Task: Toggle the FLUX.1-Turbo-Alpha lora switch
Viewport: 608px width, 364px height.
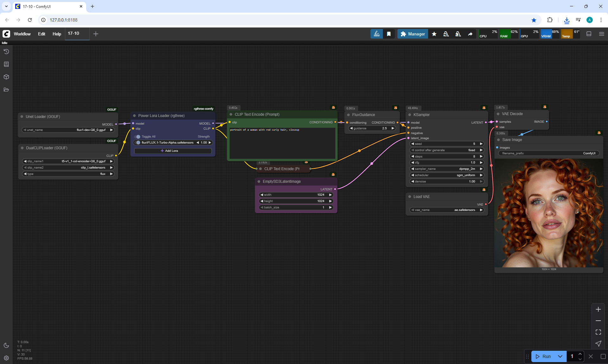Action: click(138, 143)
